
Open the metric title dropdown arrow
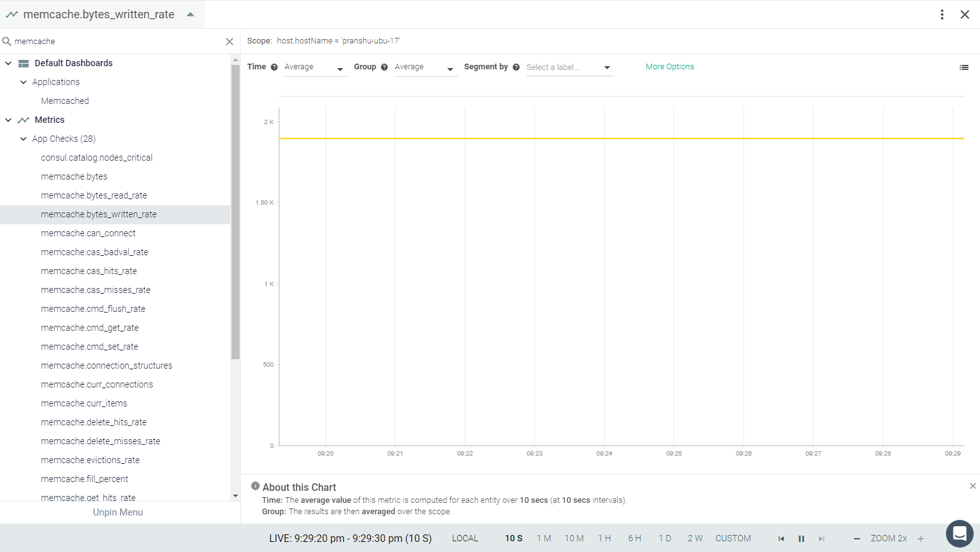coord(190,14)
